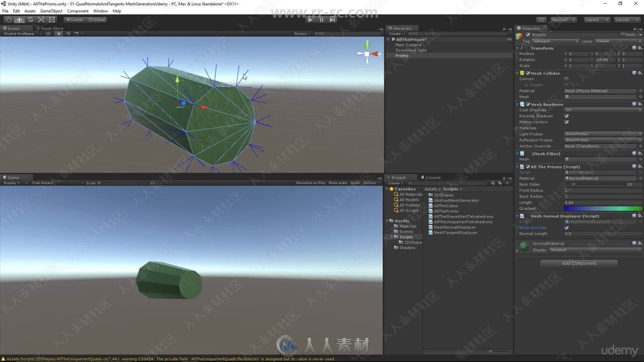The height and width of the screenshot is (362, 644).
Task: Open All The Prisms script gear menu
Action: pos(640,166)
